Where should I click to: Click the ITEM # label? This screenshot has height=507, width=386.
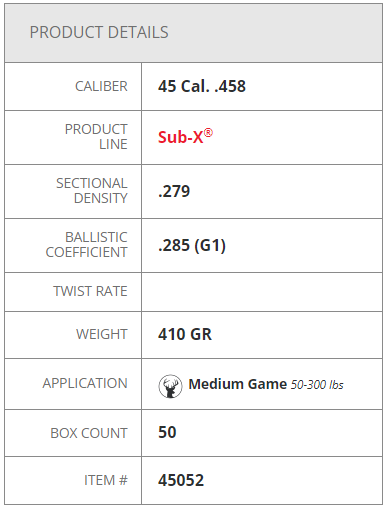(106, 480)
